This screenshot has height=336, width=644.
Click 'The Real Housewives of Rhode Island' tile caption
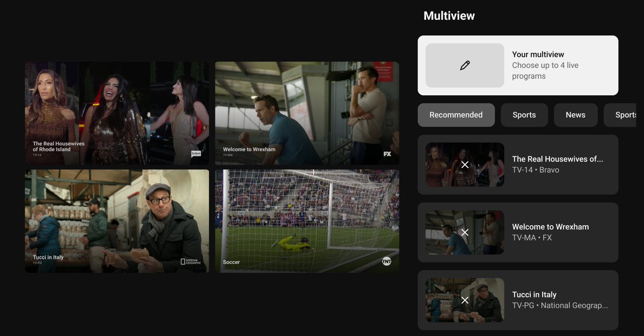58,146
